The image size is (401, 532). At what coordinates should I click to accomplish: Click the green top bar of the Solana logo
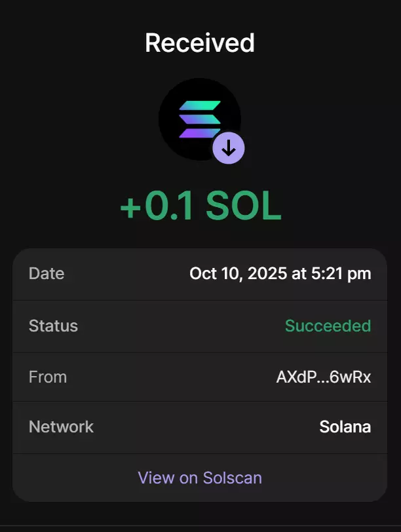point(200,105)
